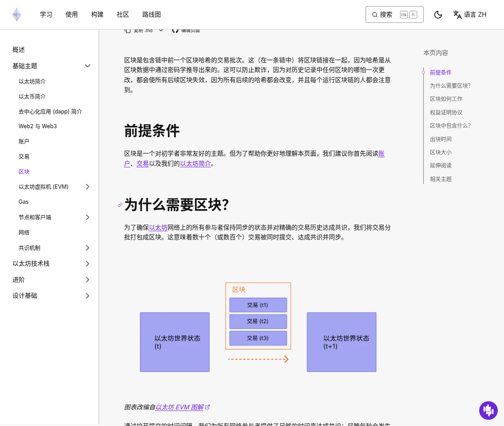
Task: Follow the 交易 link in the 前提条件 paragraph
Action: coord(143,164)
